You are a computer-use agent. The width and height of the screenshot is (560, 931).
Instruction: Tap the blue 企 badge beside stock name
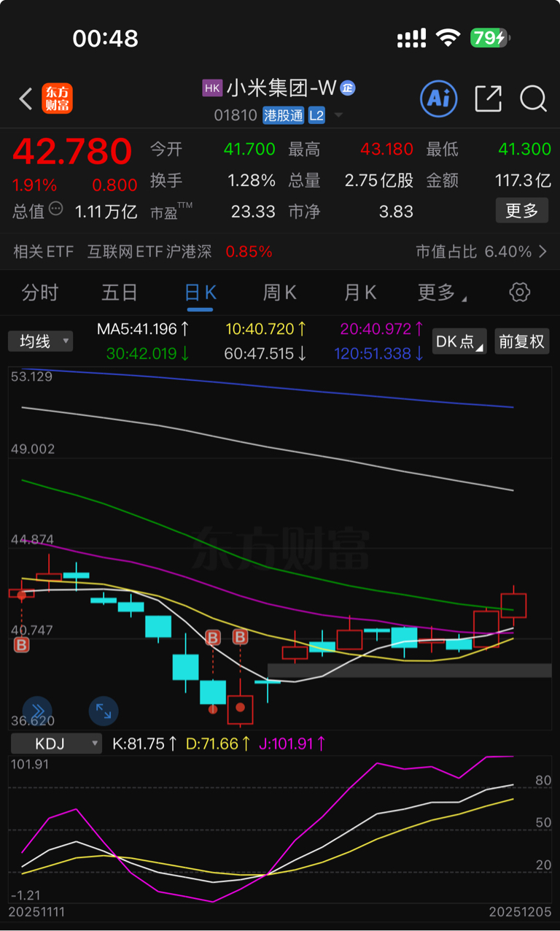point(348,88)
